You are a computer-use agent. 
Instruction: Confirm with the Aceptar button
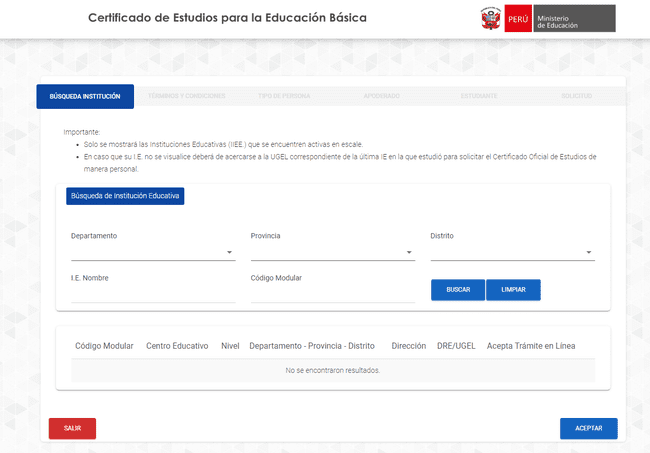click(x=588, y=428)
